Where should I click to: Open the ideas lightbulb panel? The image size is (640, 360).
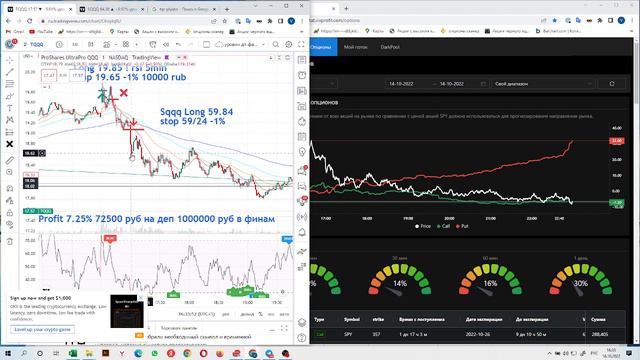pos(302,152)
